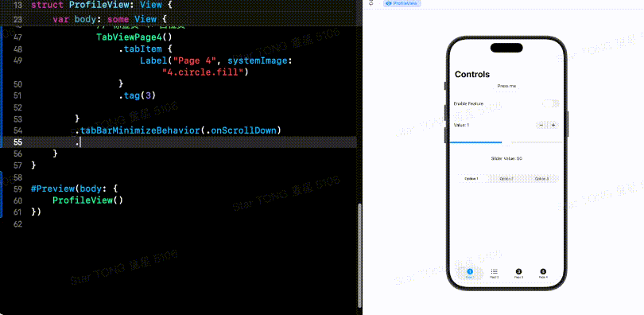Click #Preview macro on line 59
Image resolution: width=644 pixels, height=315 pixels.
pyautogui.click(x=53, y=189)
